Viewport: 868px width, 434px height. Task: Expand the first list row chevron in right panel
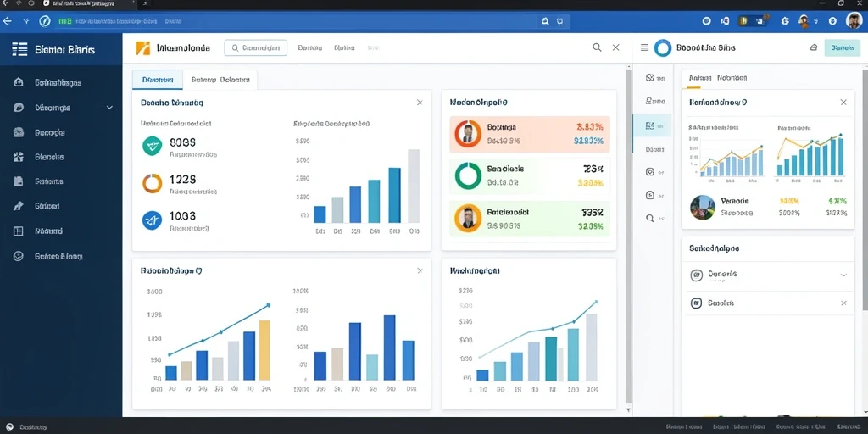pos(843,275)
